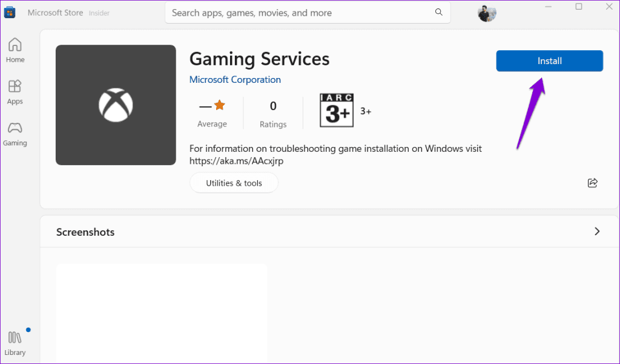Click the screenshot placeholder thumbnail
Screen dimensions: 620x364
pos(162,313)
